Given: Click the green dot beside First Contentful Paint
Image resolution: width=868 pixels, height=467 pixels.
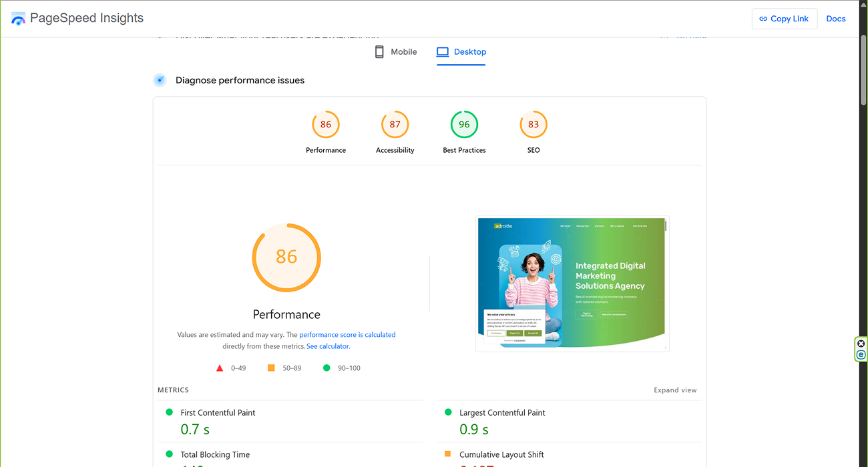Looking at the screenshot, I should 169,412.
